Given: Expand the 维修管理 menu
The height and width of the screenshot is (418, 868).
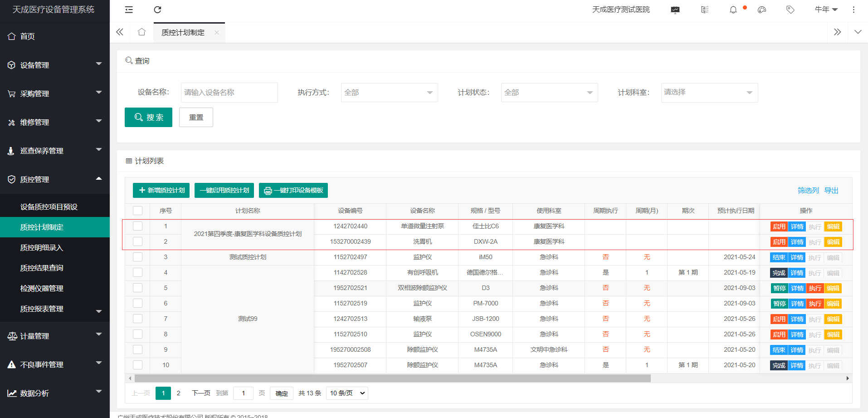Looking at the screenshot, I should (x=55, y=122).
